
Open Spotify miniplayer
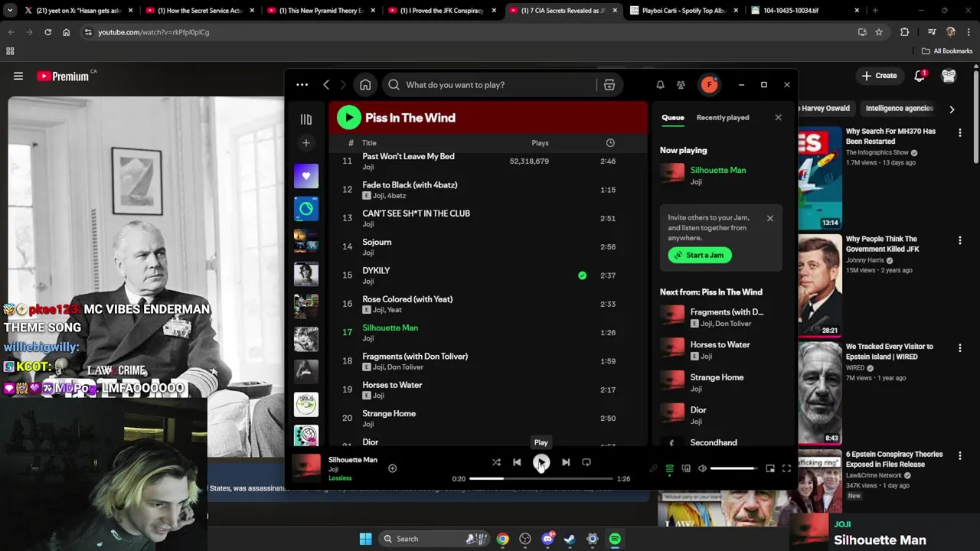tap(770, 468)
